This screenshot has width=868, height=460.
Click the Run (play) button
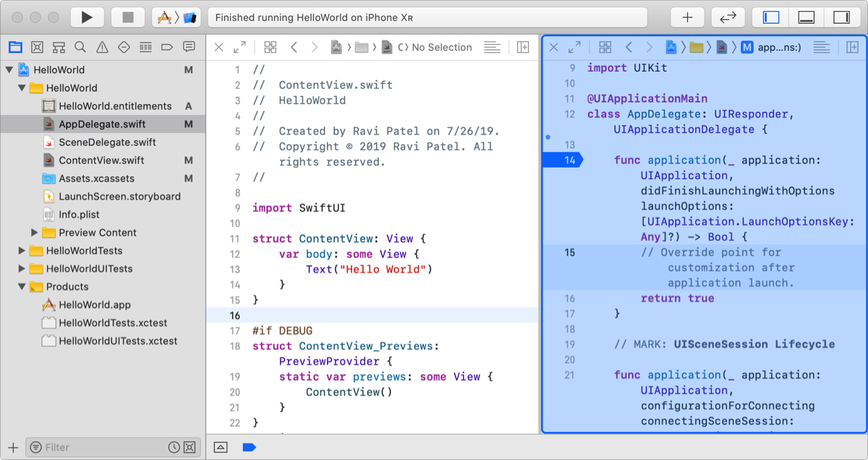(87, 17)
